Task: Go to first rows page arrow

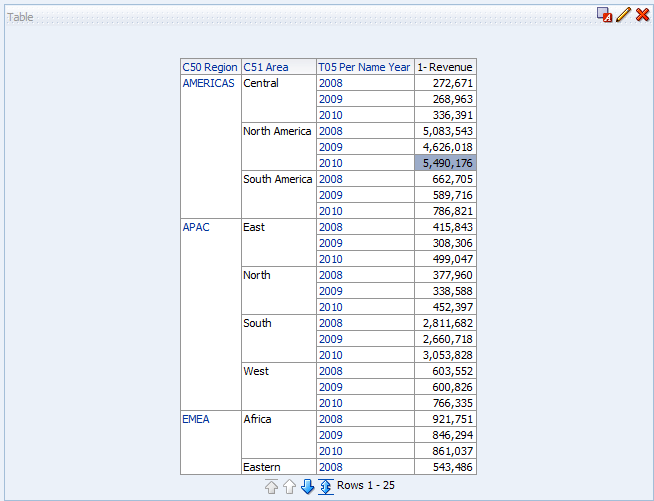Action: pyautogui.click(x=271, y=486)
